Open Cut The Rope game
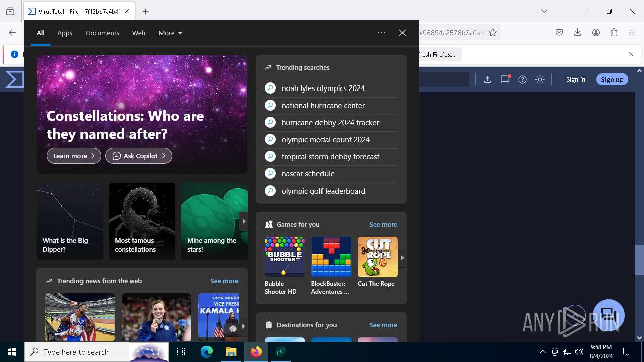The height and width of the screenshot is (362, 644). click(377, 262)
